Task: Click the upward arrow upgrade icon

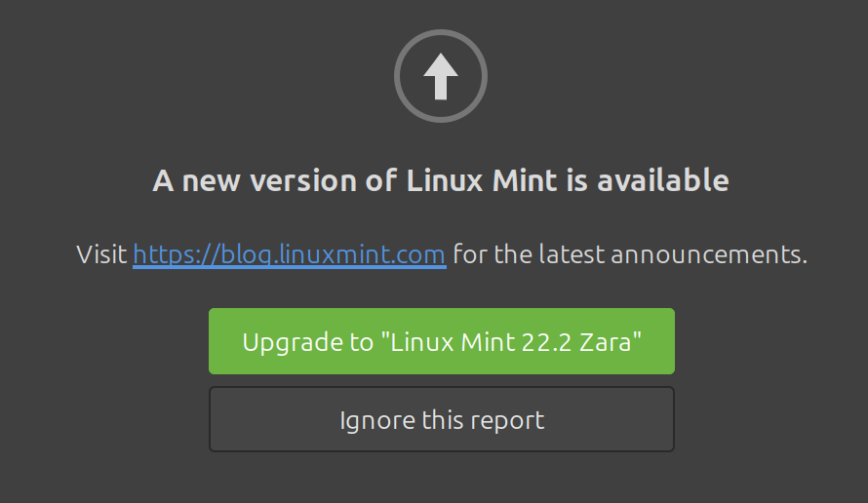Action: 441,76
